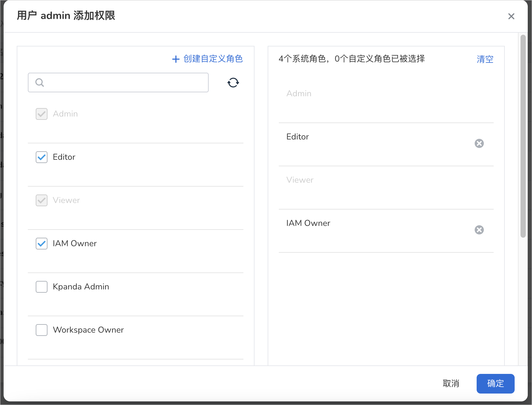Check the Kpanda Admin checkbox
Viewport: 532px width, 405px height.
[x=42, y=287]
